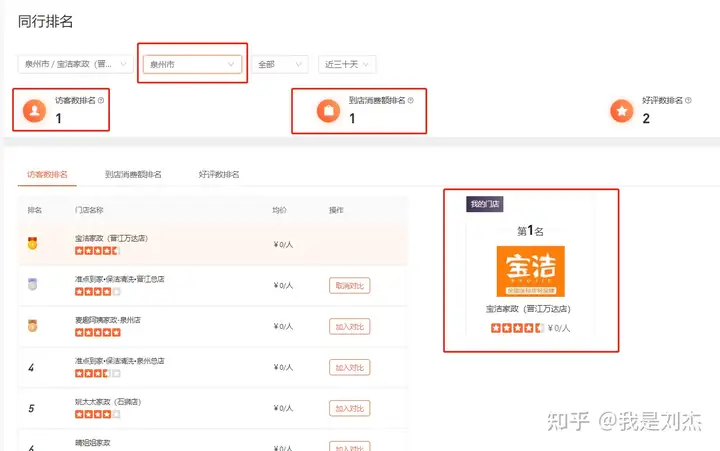Click the 到店消费额排名 shopping bag icon
The width and height of the screenshot is (720, 451).
(328, 111)
